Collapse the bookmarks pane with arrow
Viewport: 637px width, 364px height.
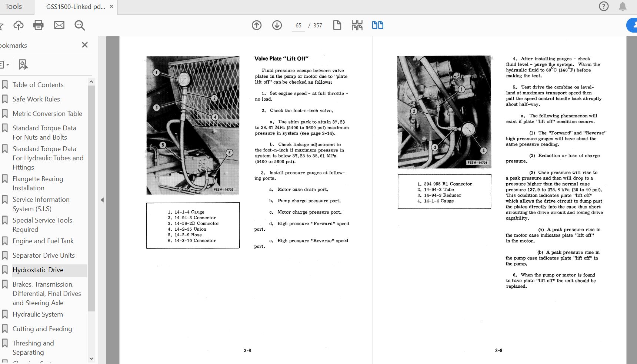102,200
